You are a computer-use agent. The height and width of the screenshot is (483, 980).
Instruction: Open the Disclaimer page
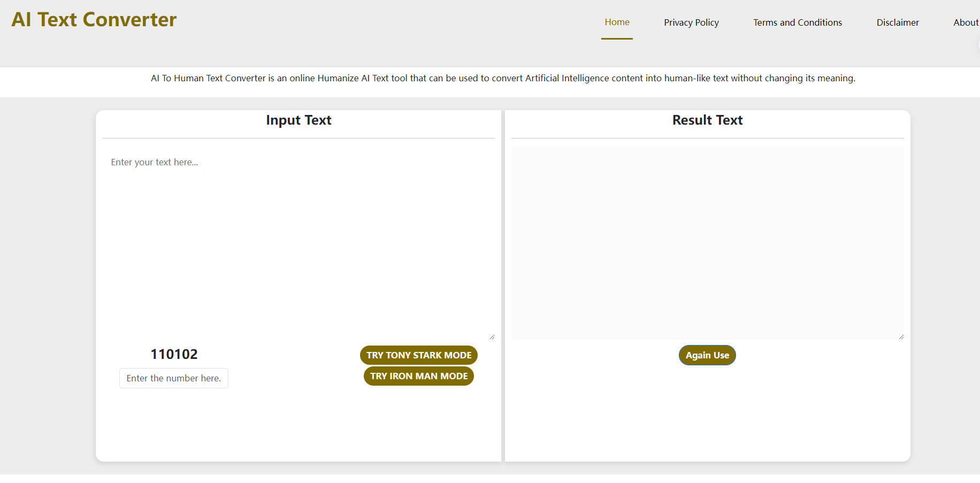click(898, 22)
